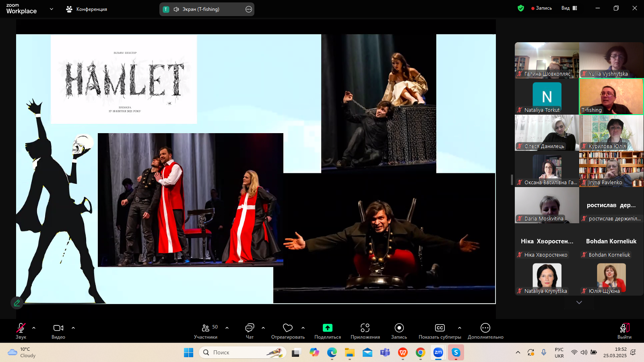Click the annotation pencil icon
The image size is (644, 362).
[17, 303]
